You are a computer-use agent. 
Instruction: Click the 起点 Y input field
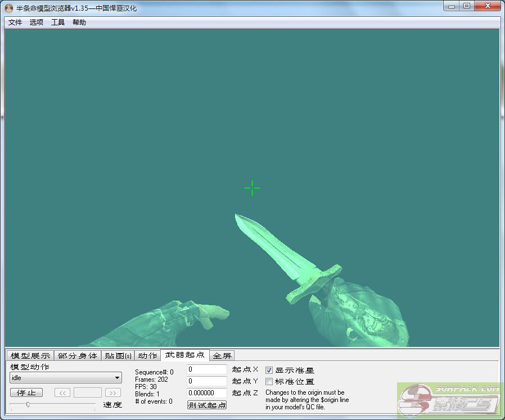pyautogui.click(x=207, y=381)
